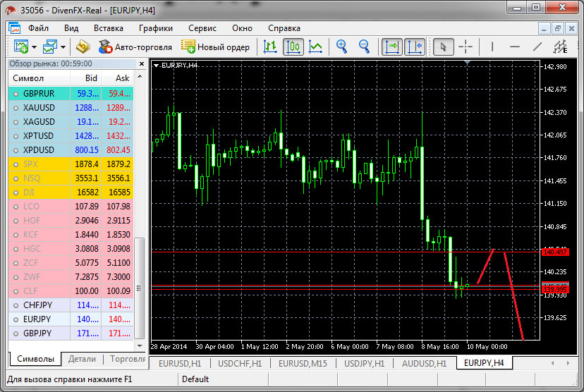
Task: Open the Справка menu
Action: 284,28
